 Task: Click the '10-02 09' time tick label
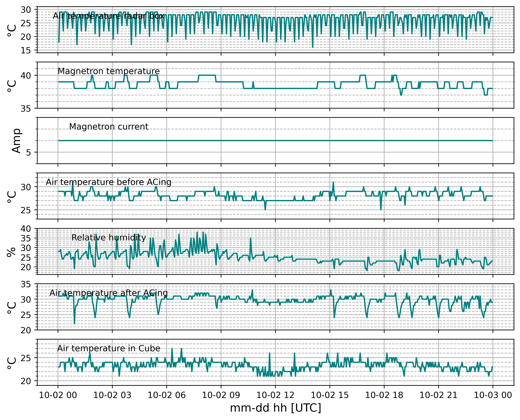pyautogui.click(x=221, y=395)
